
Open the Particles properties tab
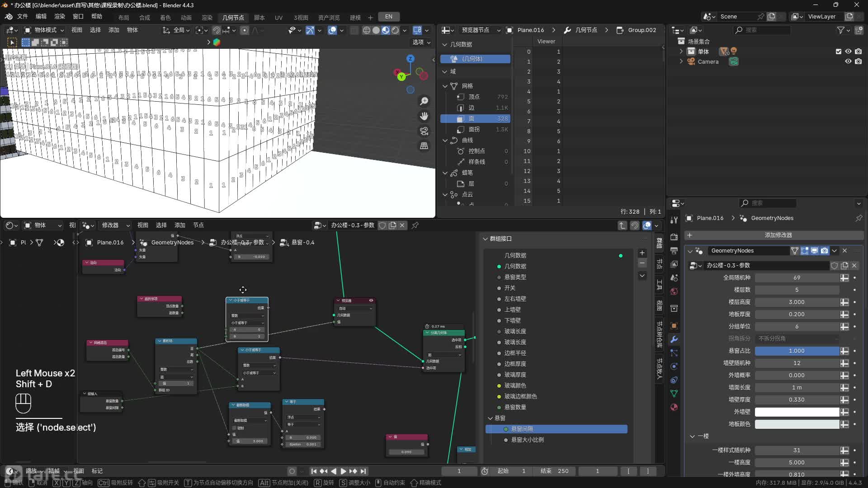pos(674,353)
